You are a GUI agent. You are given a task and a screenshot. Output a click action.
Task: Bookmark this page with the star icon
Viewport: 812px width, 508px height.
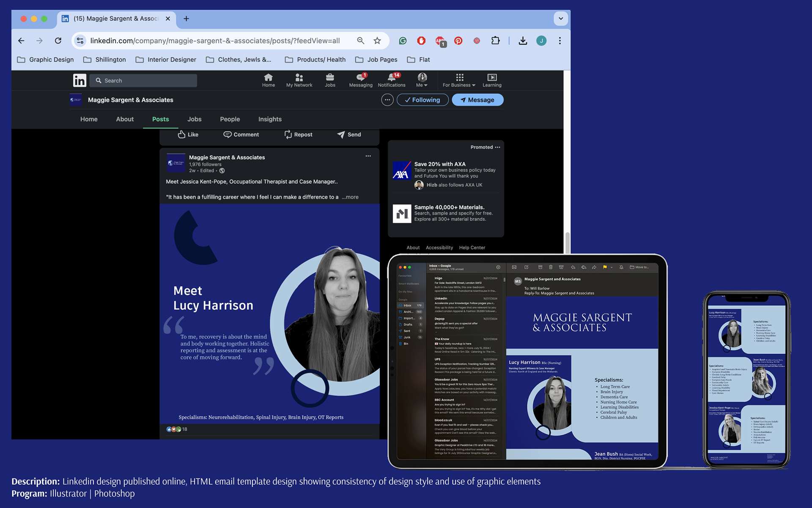pos(377,41)
